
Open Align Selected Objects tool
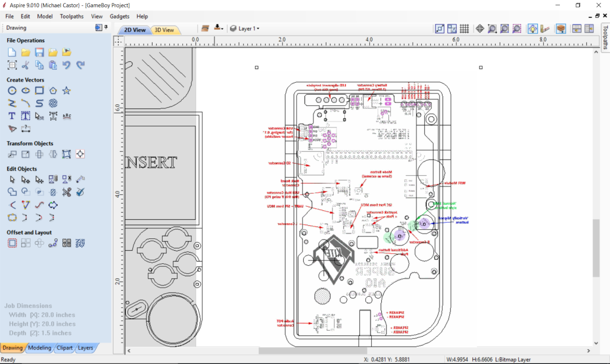point(80,154)
